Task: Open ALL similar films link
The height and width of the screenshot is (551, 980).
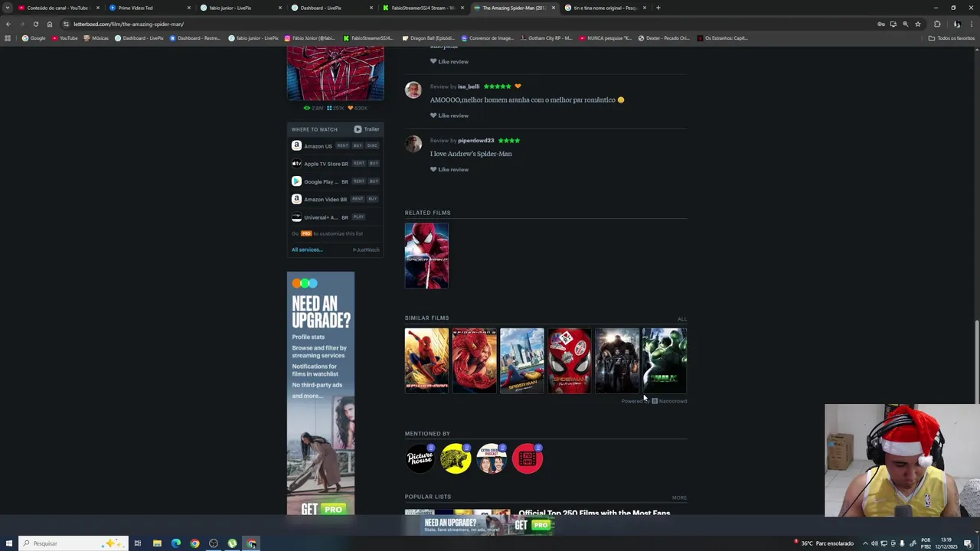Action: 682,319
